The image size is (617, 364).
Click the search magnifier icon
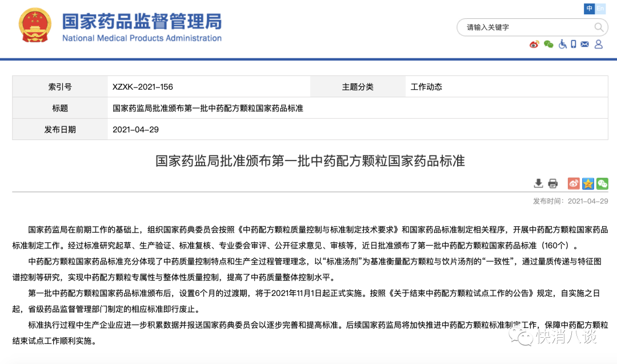[x=599, y=27]
